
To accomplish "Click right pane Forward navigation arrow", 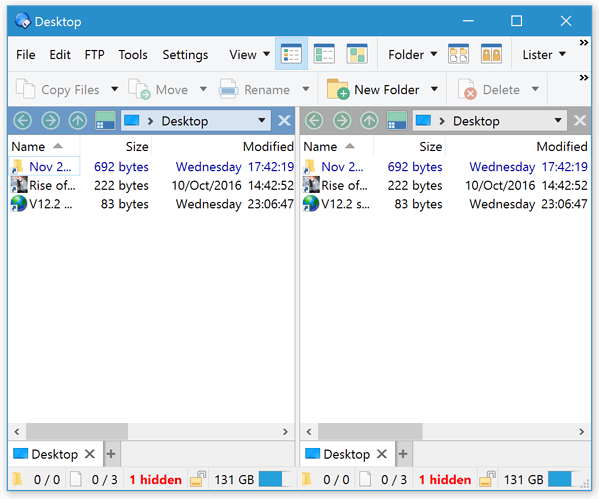I will [342, 121].
